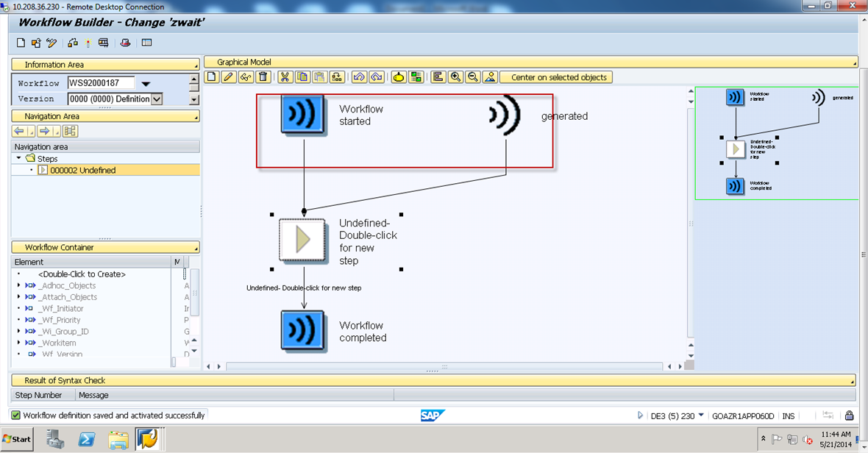Expand the _Adhoc_Objects container element
The image size is (868, 453).
[x=19, y=285]
